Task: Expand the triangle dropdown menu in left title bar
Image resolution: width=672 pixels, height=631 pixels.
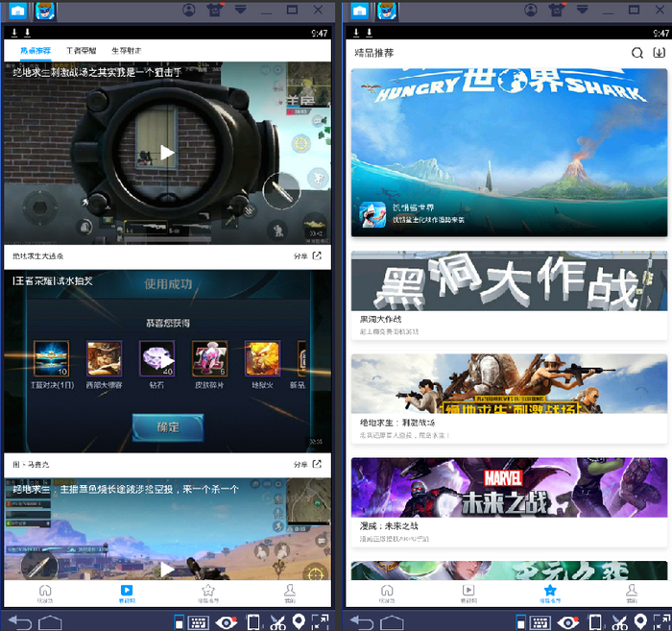Action: pyautogui.click(x=240, y=10)
